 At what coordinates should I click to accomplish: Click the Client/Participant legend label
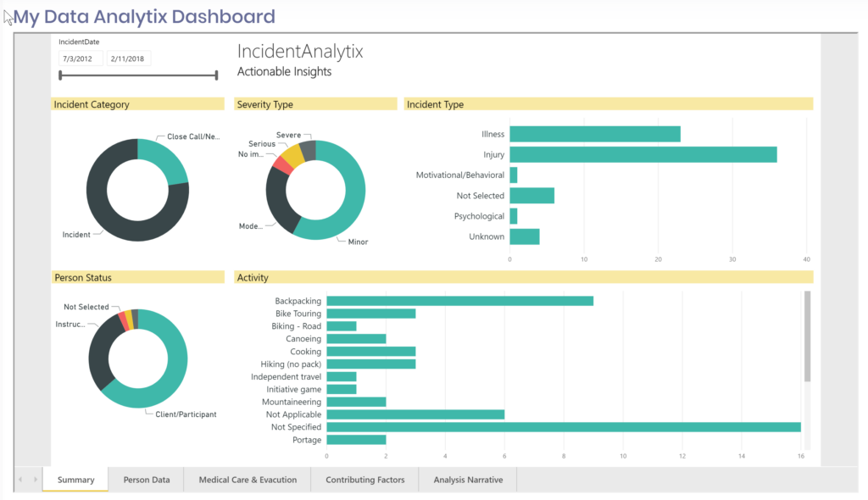coord(186,414)
